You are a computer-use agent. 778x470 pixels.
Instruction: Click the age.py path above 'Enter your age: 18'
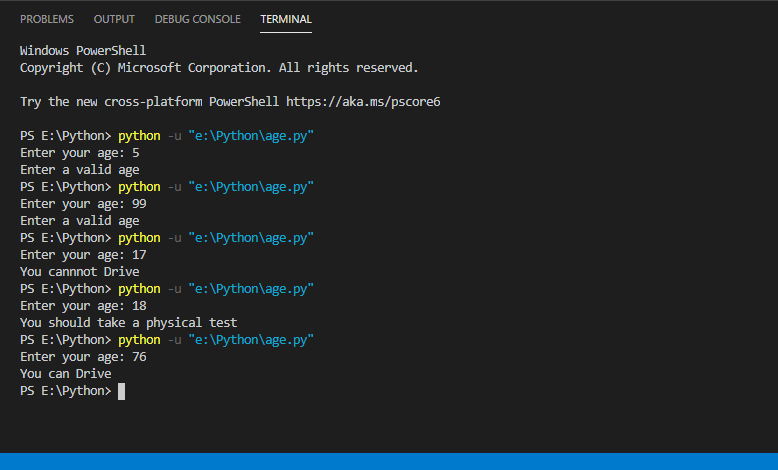tap(251, 289)
